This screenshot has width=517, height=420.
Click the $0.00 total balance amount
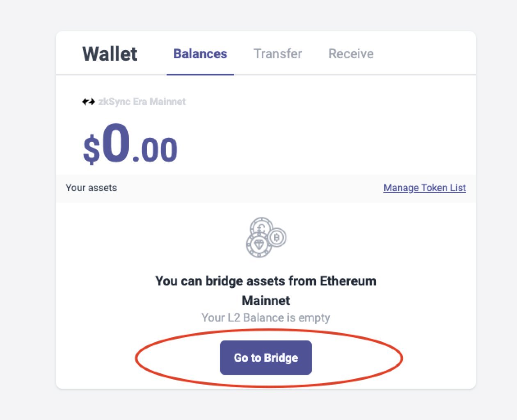130,144
